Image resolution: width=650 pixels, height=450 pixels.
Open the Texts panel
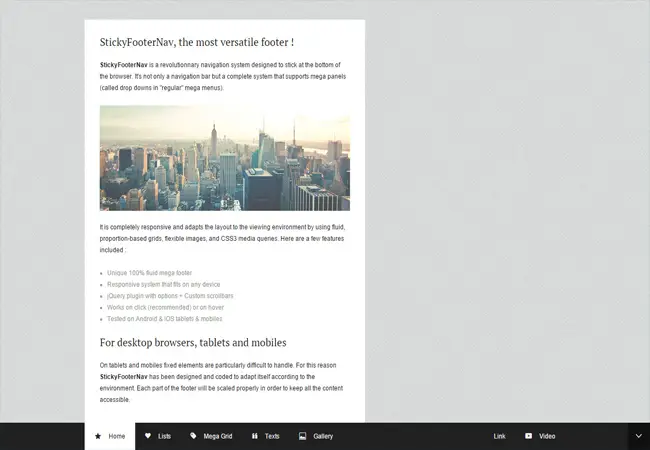tap(265, 436)
